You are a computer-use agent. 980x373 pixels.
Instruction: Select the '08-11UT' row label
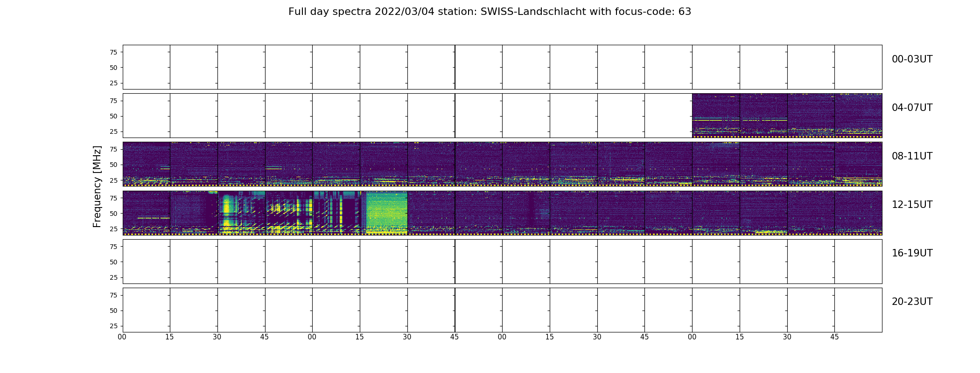click(912, 156)
